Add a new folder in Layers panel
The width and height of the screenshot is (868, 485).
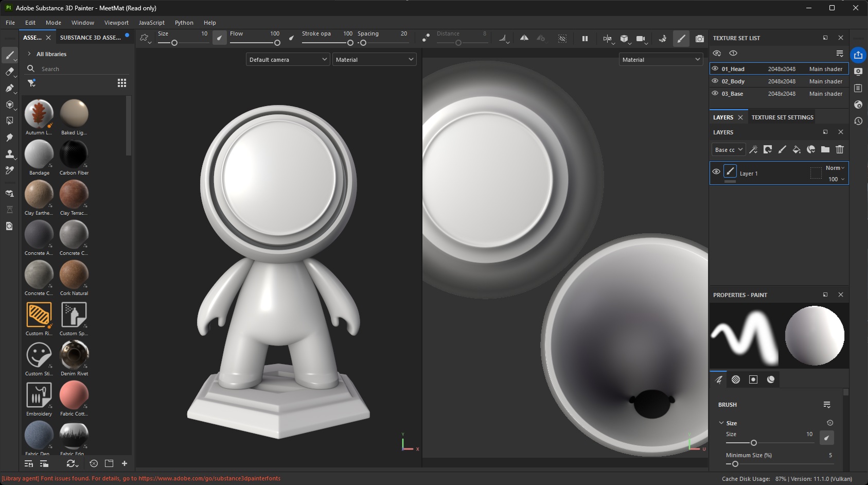(x=825, y=150)
